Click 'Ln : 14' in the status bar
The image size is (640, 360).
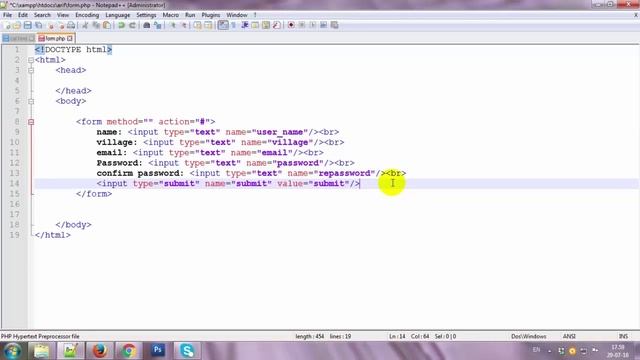point(397,337)
